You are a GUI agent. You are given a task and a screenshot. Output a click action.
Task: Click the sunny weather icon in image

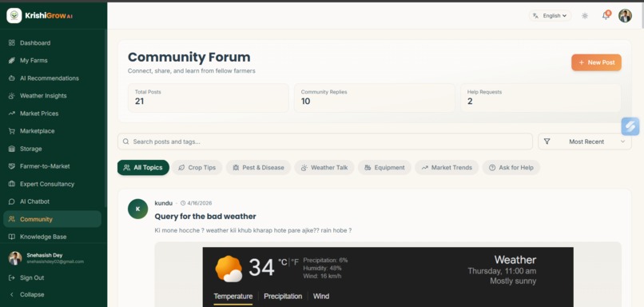tap(229, 269)
